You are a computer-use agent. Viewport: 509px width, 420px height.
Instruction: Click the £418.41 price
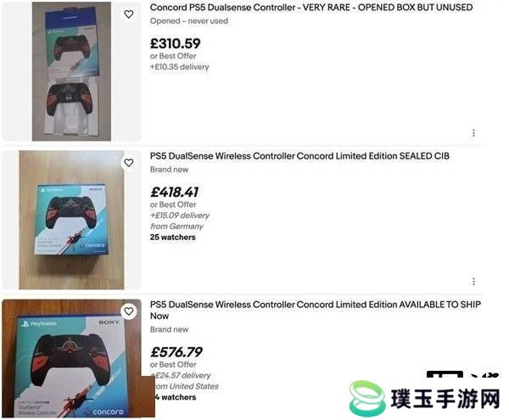tap(174, 192)
